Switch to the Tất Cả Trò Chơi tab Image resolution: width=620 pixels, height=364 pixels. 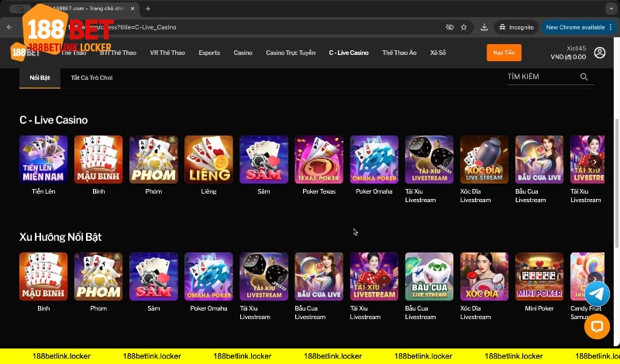click(91, 78)
